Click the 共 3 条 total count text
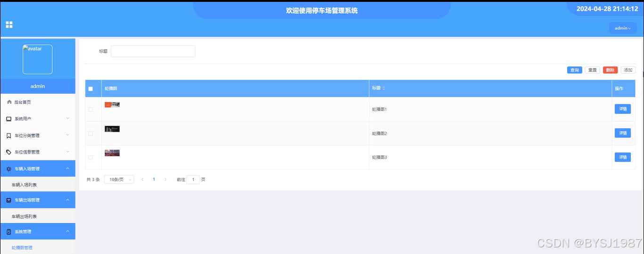Image resolution: width=644 pixels, height=254 pixels. click(x=93, y=179)
